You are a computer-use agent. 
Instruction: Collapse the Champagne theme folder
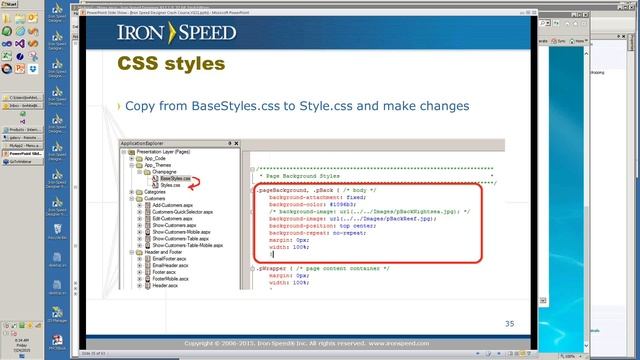[140, 172]
